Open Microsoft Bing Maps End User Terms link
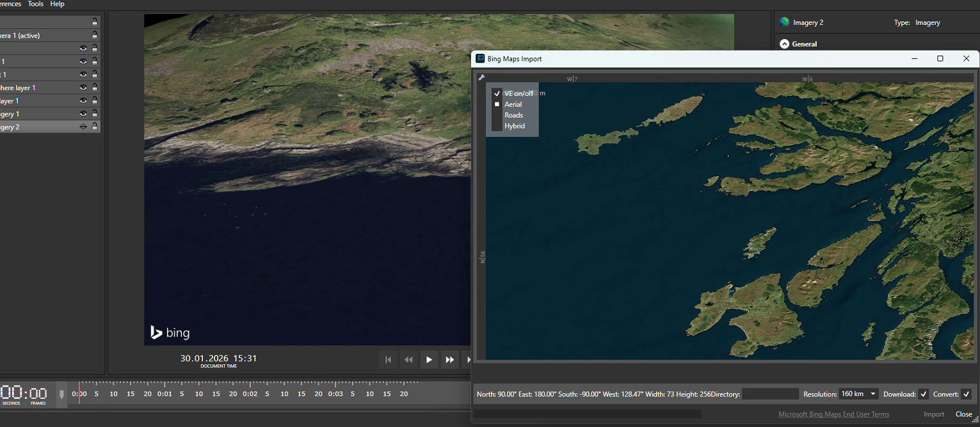 point(833,414)
